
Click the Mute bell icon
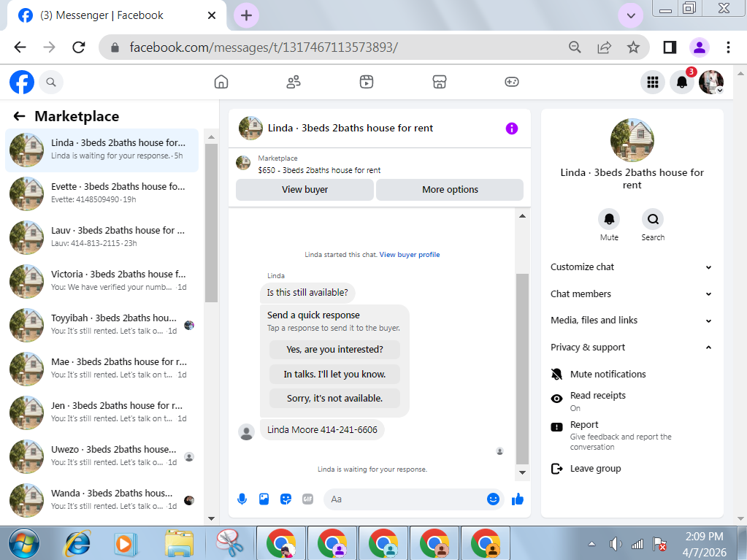609,219
